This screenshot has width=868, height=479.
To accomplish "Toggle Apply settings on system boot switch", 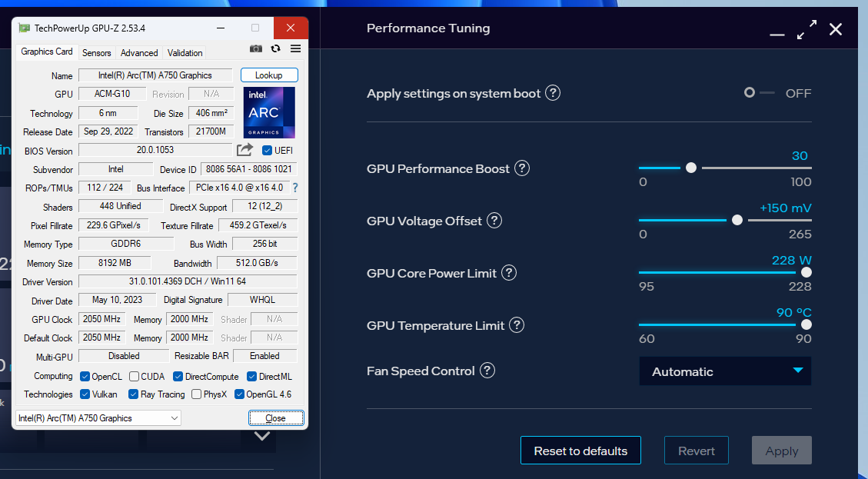I will pos(760,92).
